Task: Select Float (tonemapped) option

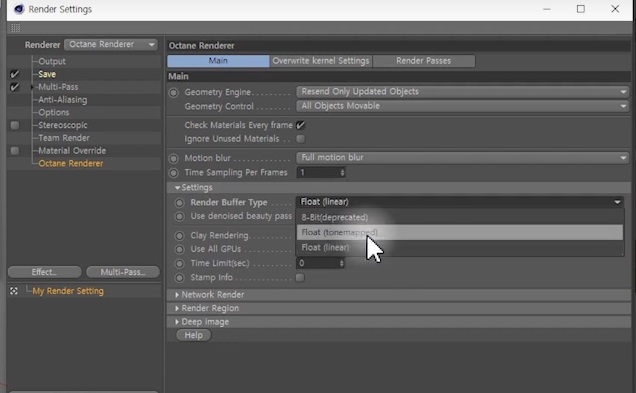Action: (x=460, y=232)
